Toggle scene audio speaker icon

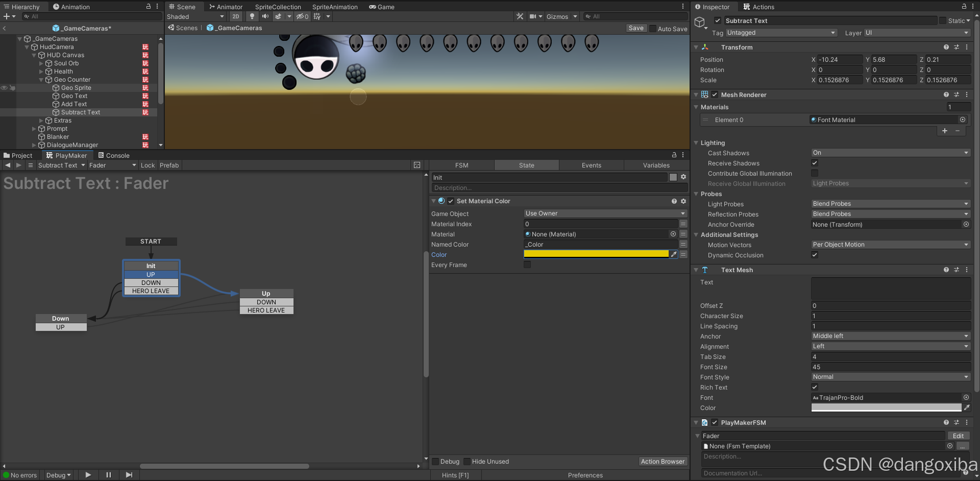(x=265, y=16)
